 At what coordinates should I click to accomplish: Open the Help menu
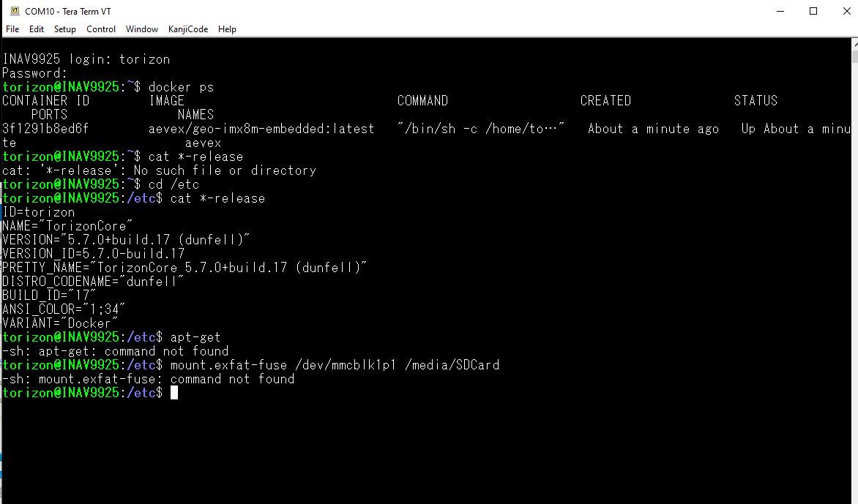[x=227, y=29]
